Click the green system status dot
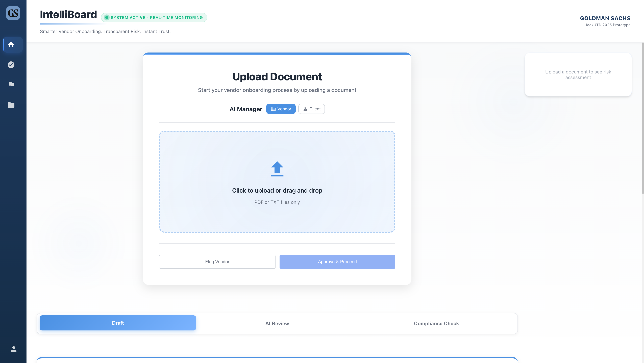The width and height of the screenshot is (644, 363). coord(107,17)
